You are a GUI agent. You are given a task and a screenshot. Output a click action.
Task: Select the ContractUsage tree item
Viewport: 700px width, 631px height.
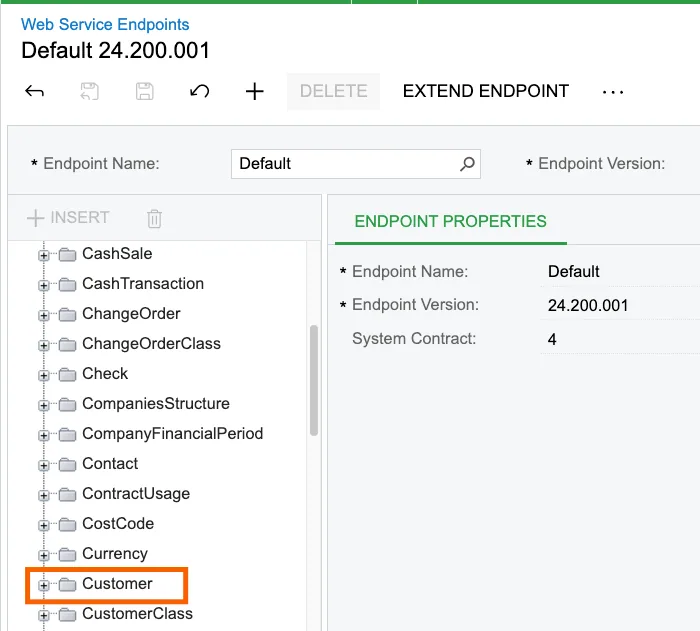click(136, 493)
